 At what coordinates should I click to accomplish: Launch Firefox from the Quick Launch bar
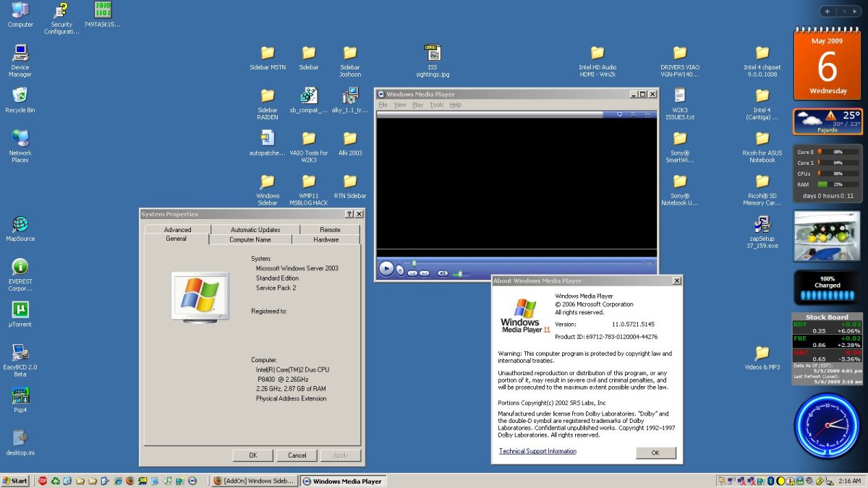point(130,481)
